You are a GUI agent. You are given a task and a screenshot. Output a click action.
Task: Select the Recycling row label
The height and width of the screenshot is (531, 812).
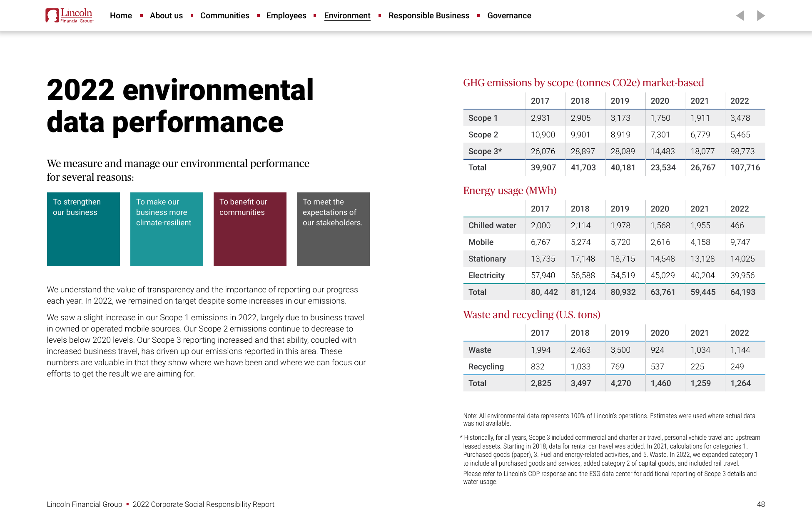(486, 366)
